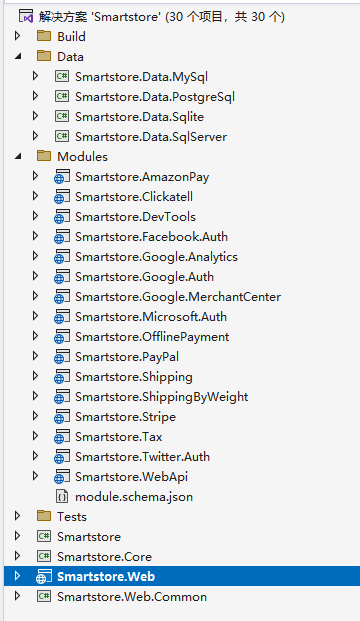Click the Smartstore.Google.Auth web project icon
Screen dimensions: 360x621
click(x=62, y=276)
